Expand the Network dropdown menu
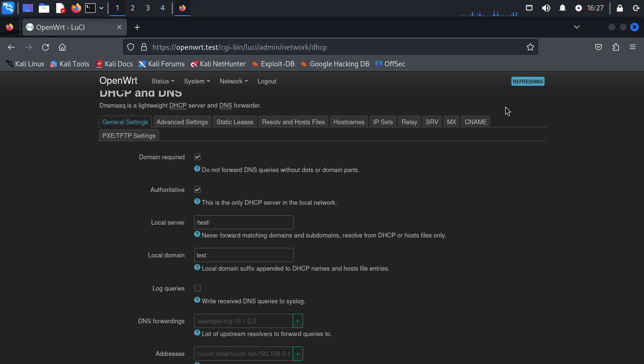Viewport: 644px width, 364px height. (x=233, y=82)
